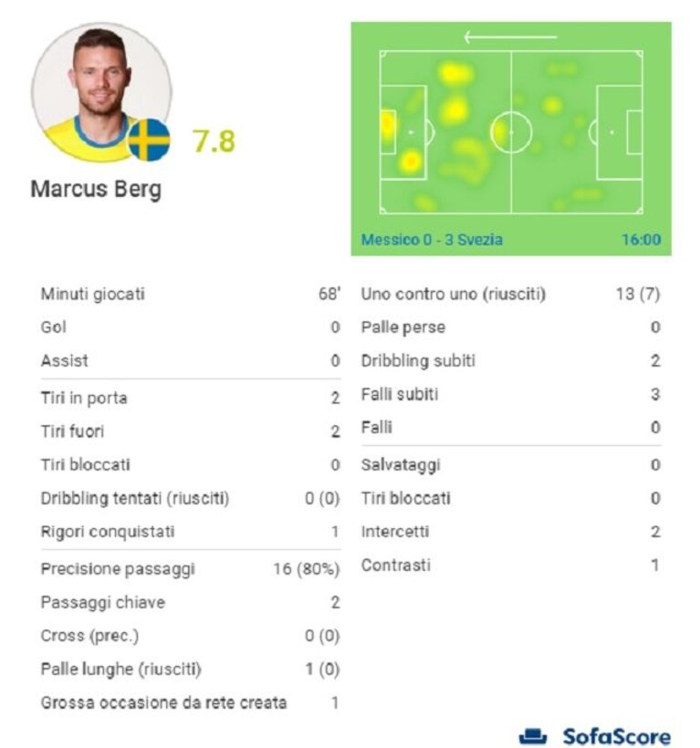Click the heatmap center circle
700x748 pixels.
click(511, 132)
